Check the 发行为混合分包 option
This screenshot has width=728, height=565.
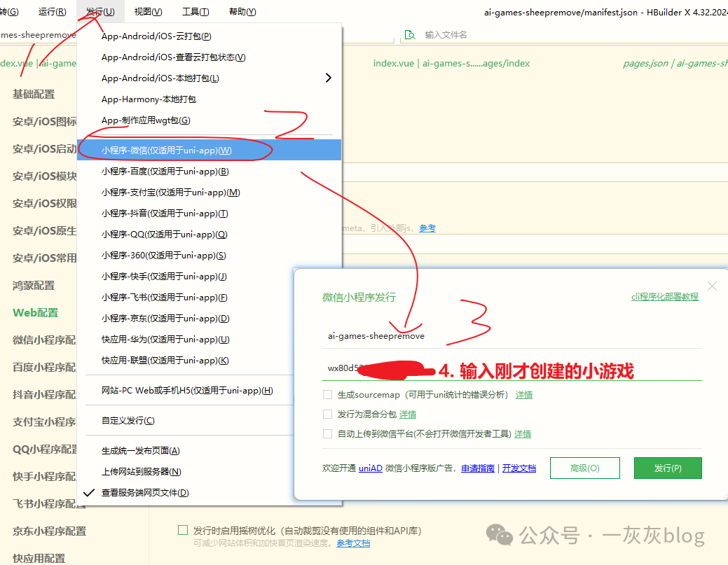pyautogui.click(x=327, y=414)
